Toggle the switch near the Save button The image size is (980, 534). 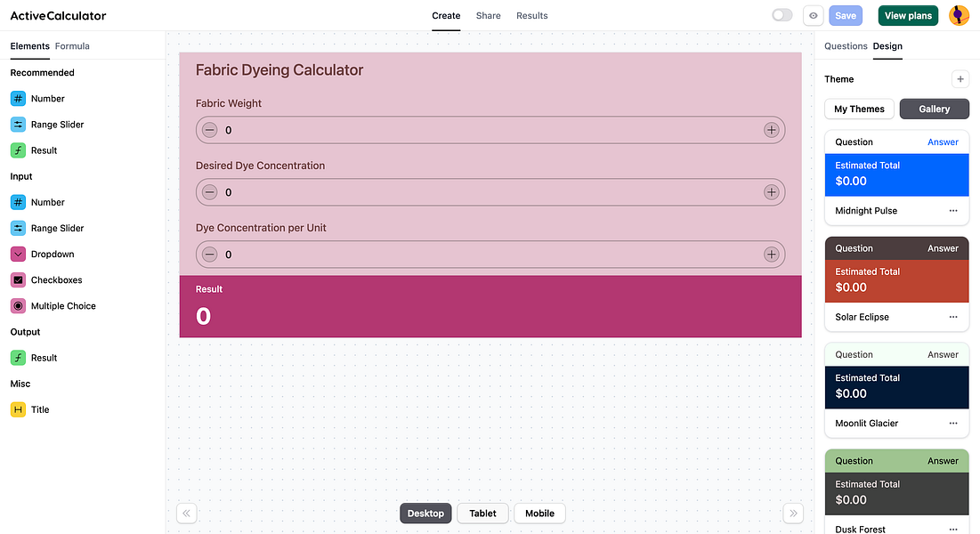782,15
